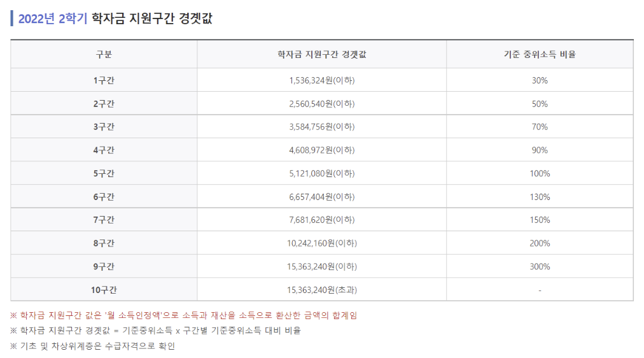Click the 300% ratio cell
The width and height of the screenshot is (644, 358).
[x=540, y=266]
